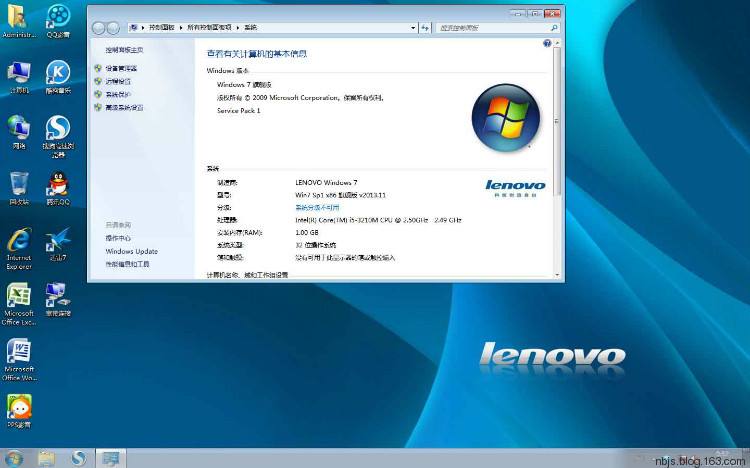
Task: Click the Windows Start orb
Action: [x=13, y=459]
